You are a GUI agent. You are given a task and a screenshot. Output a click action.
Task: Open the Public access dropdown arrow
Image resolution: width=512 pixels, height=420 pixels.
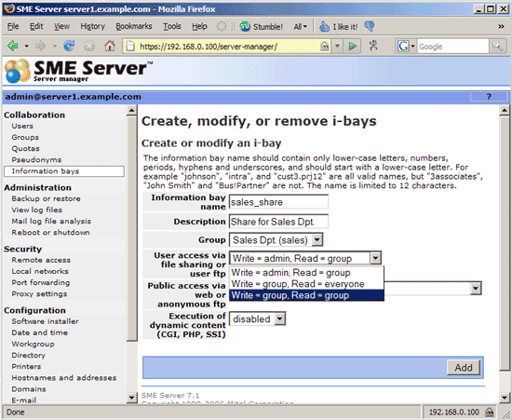coord(476,289)
